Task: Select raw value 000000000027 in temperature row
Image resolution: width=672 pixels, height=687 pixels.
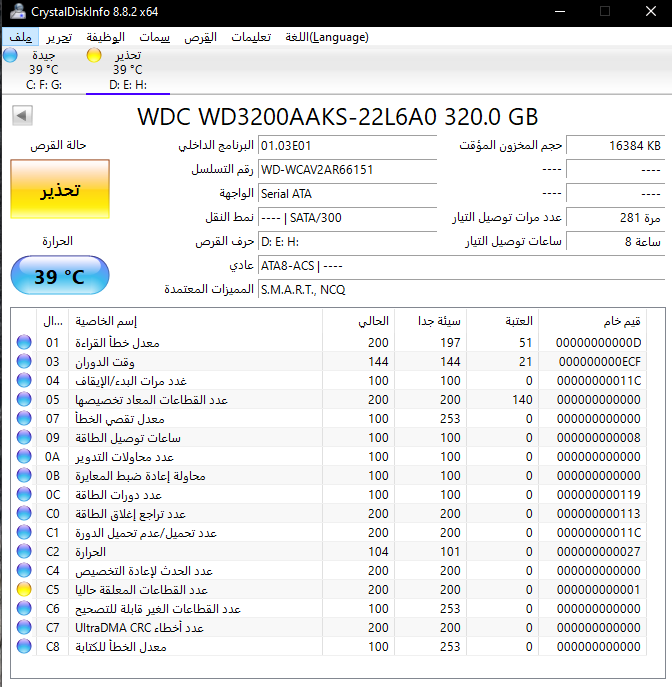Action: point(599,552)
